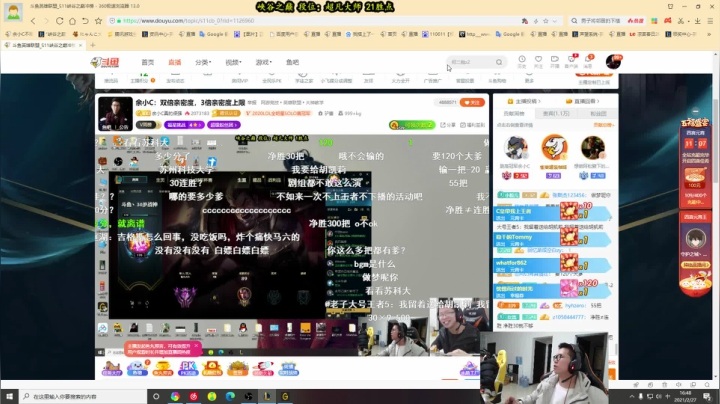
Task: Expand address bar dropdown chevron
Action: tap(555, 21)
